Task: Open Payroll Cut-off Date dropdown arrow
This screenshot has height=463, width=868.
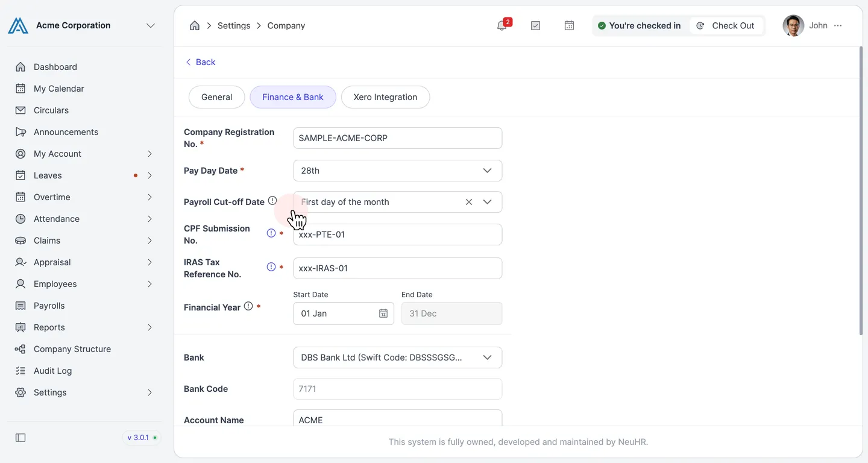Action: click(487, 202)
